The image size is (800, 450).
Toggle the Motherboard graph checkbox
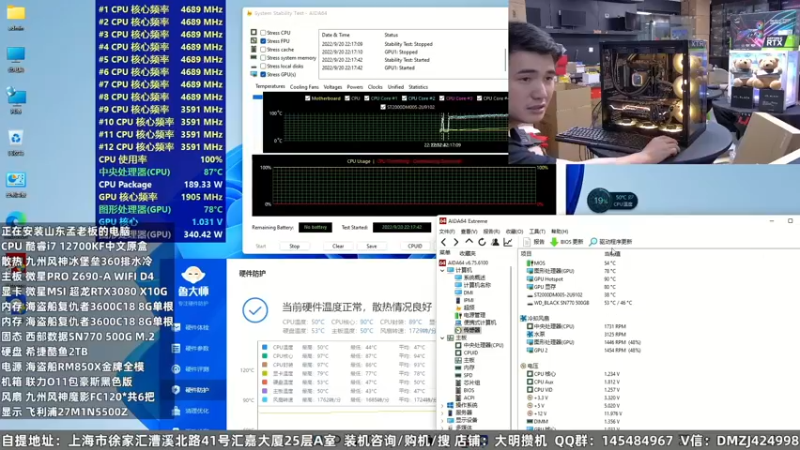(307, 98)
